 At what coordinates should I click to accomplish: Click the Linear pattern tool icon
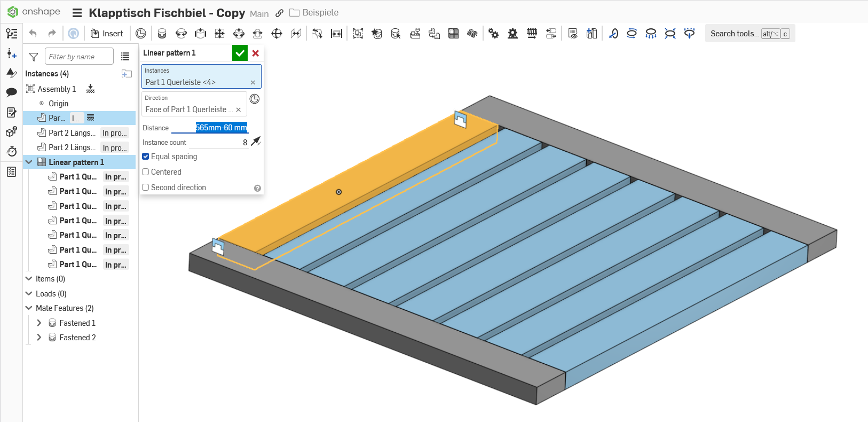tap(453, 33)
